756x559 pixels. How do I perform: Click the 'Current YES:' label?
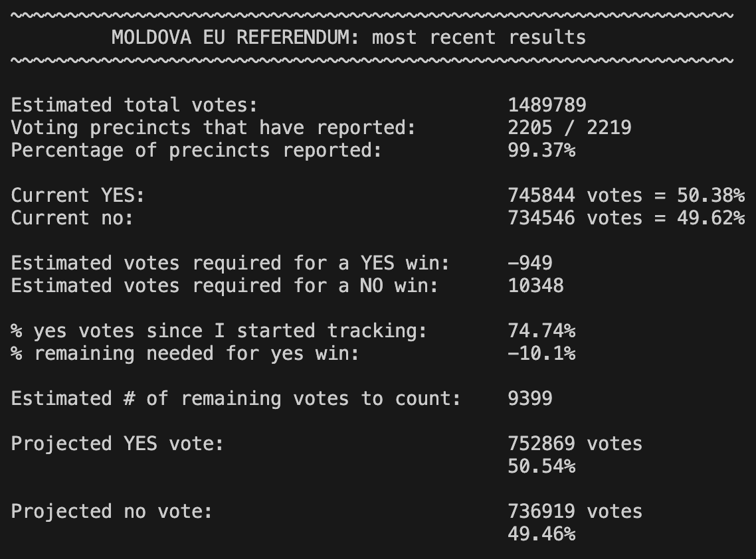(78, 195)
